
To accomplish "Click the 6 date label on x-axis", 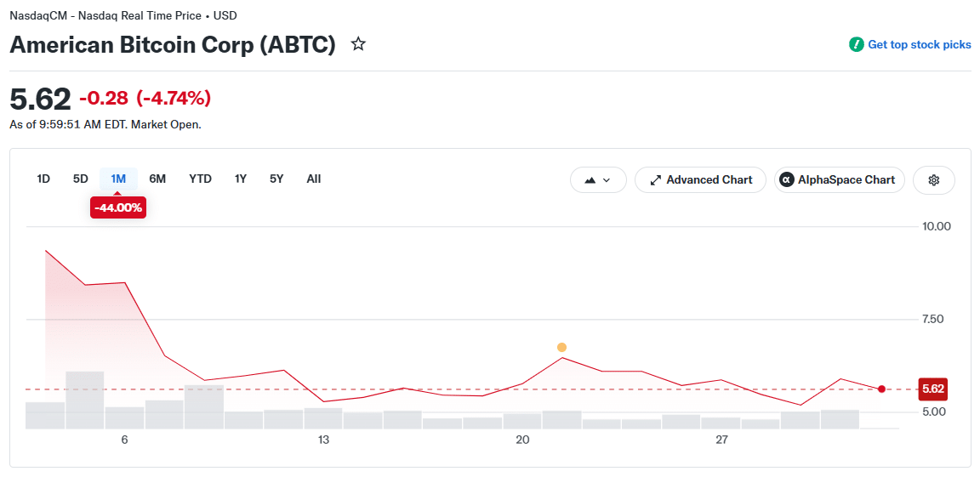I will pyautogui.click(x=124, y=440).
